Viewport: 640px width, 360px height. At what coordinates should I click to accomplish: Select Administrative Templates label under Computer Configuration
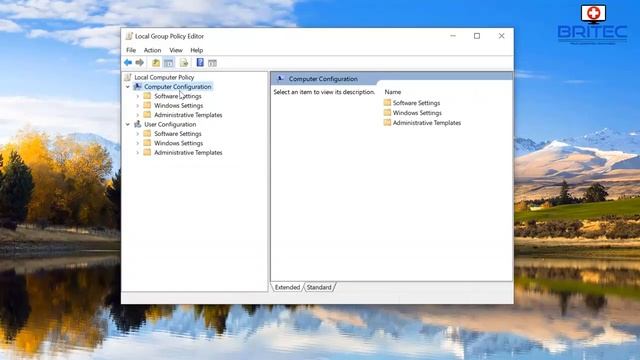tap(188, 115)
